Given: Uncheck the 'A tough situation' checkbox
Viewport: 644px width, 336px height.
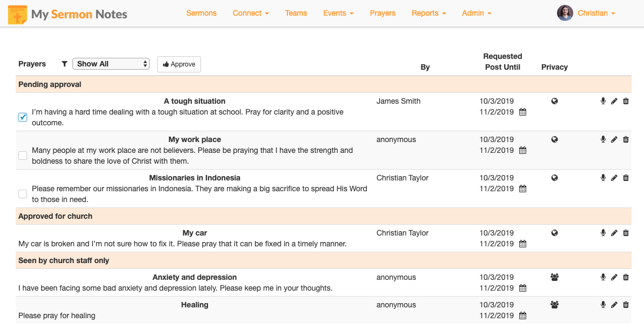Looking at the screenshot, I should [x=23, y=117].
